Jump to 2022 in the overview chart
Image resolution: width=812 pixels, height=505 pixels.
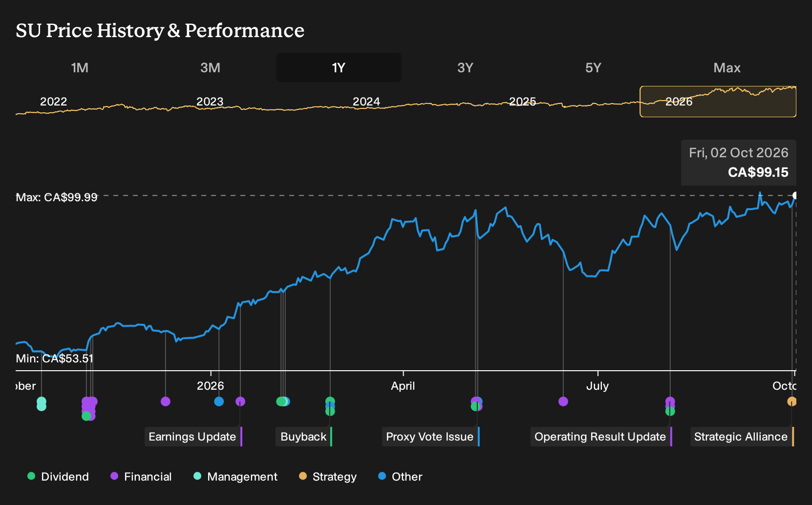[x=53, y=102]
